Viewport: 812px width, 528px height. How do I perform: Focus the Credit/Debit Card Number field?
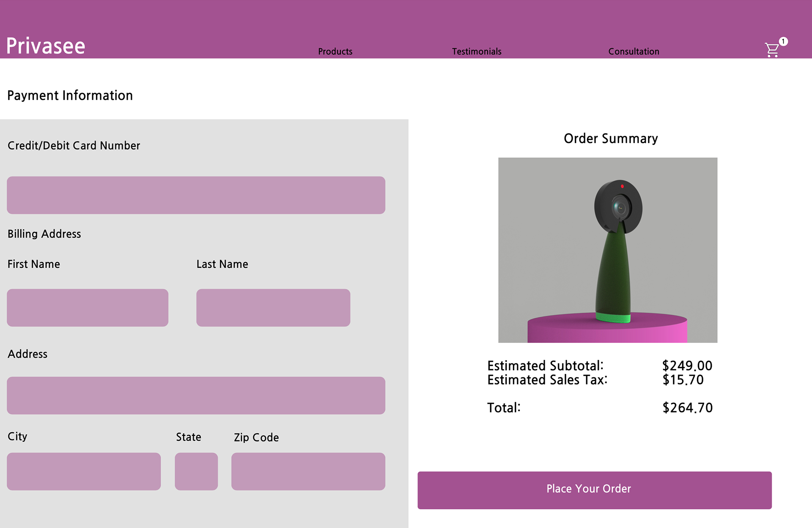coord(196,195)
